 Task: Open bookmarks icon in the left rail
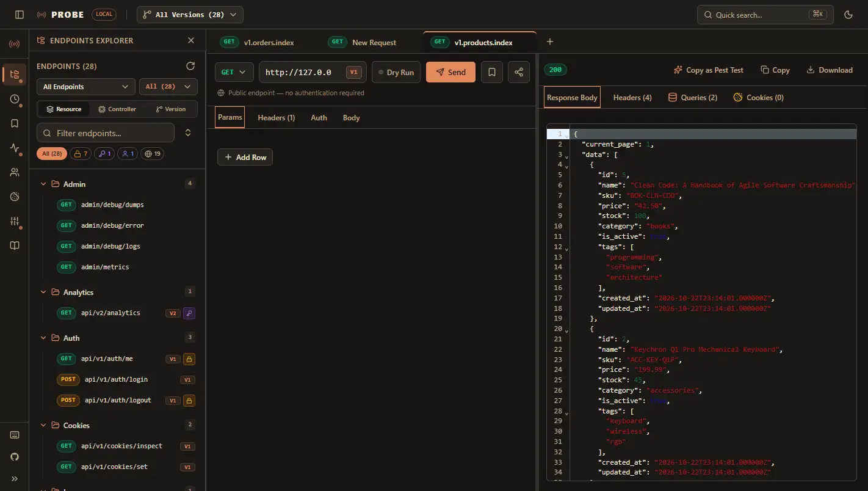pos(15,123)
